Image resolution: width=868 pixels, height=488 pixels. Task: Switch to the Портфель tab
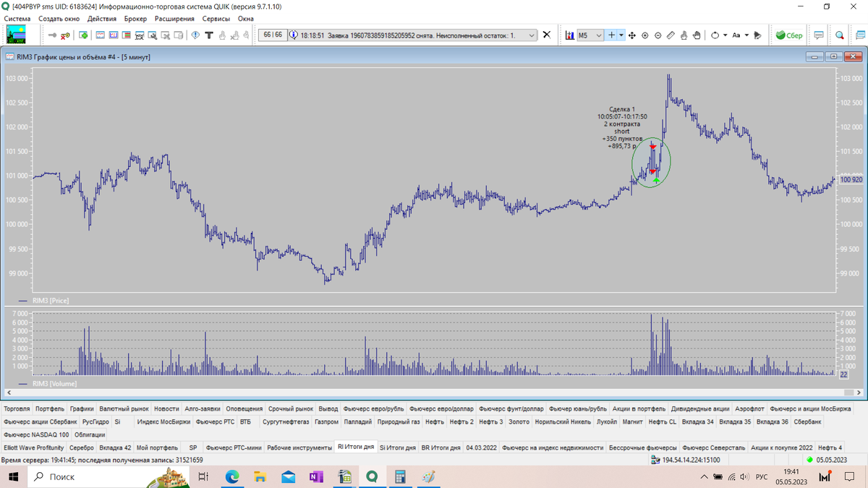point(49,408)
